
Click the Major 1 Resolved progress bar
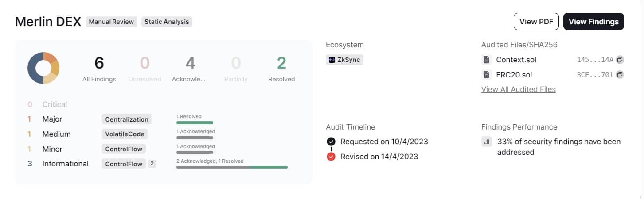pyautogui.click(x=195, y=122)
